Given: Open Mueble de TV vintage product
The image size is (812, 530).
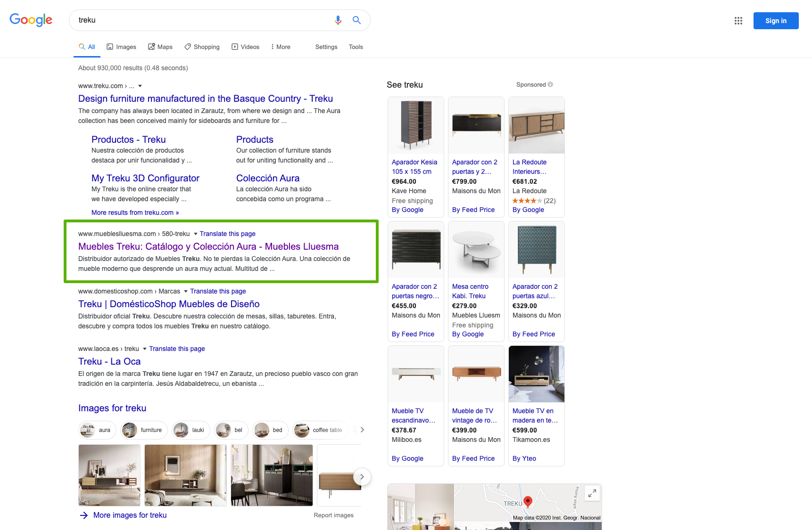Looking at the screenshot, I should coord(474,416).
